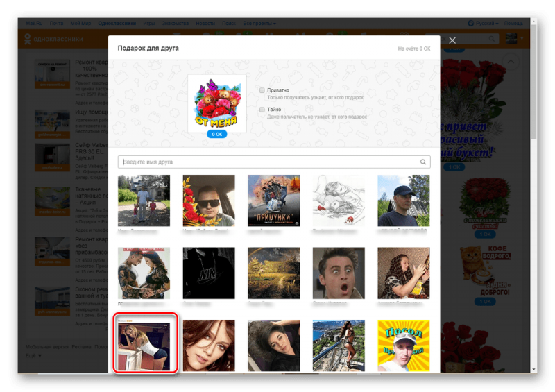Select friend photo of dark-haired woman lying down
The image size is (555, 392).
[273, 346]
